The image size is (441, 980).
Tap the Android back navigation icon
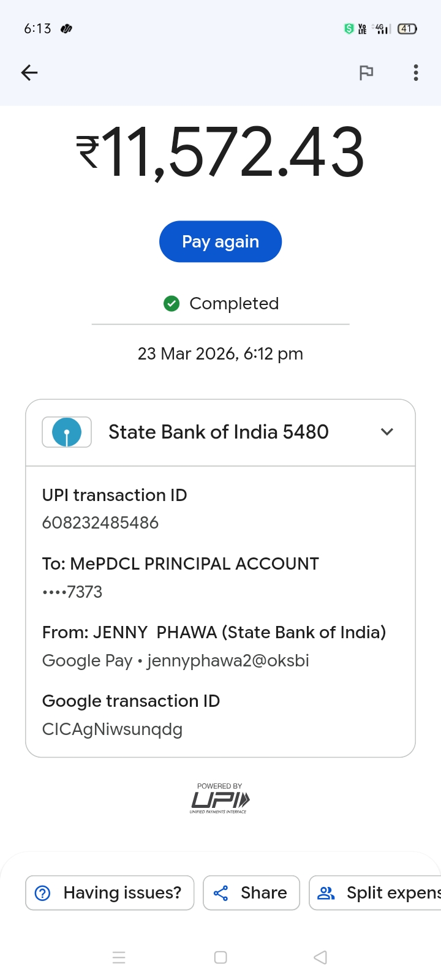point(320,957)
